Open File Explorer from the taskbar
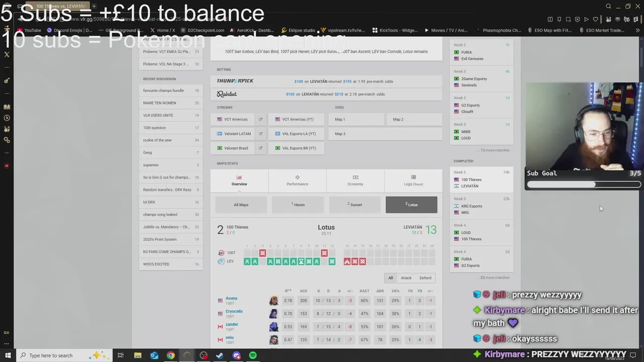 click(138, 355)
